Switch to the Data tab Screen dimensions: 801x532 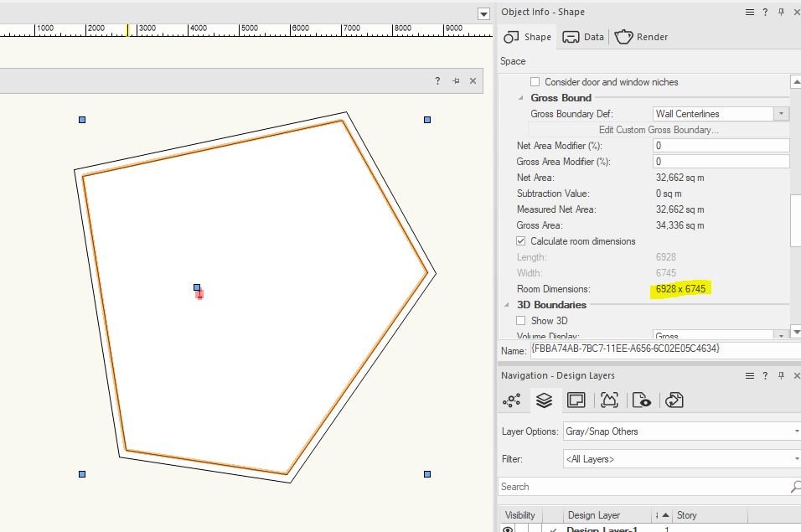click(x=584, y=37)
